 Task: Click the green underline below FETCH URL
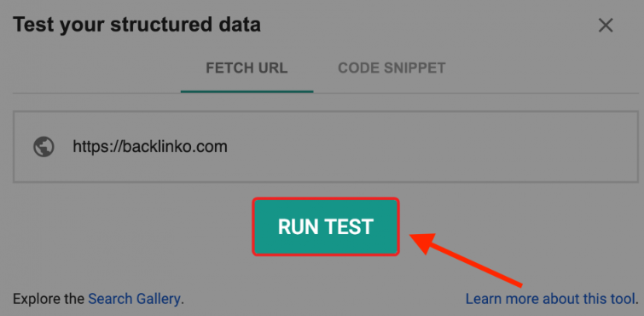click(x=247, y=91)
